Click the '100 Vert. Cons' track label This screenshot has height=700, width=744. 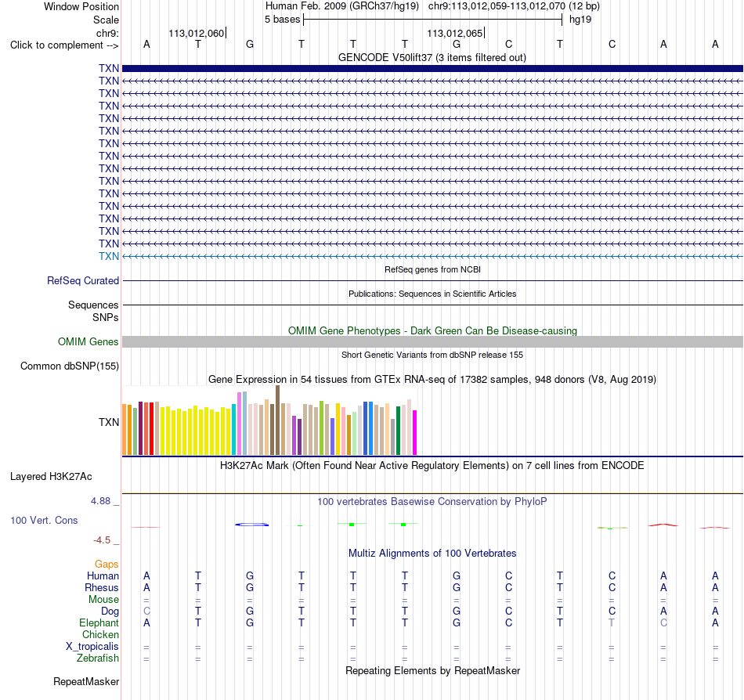[x=44, y=520]
